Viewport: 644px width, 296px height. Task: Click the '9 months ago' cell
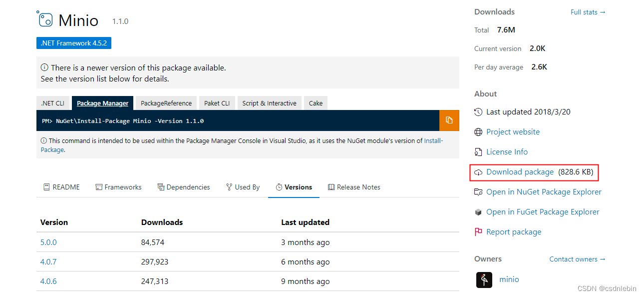306,281
